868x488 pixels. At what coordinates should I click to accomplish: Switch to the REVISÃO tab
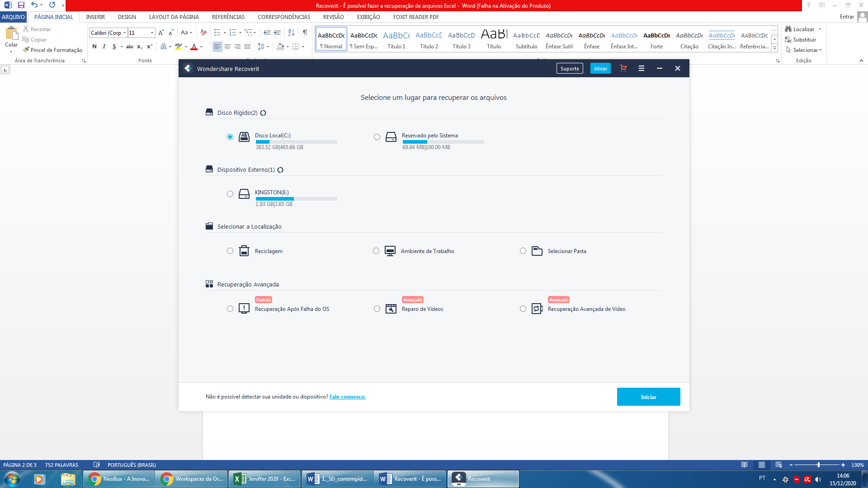[x=334, y=17]
